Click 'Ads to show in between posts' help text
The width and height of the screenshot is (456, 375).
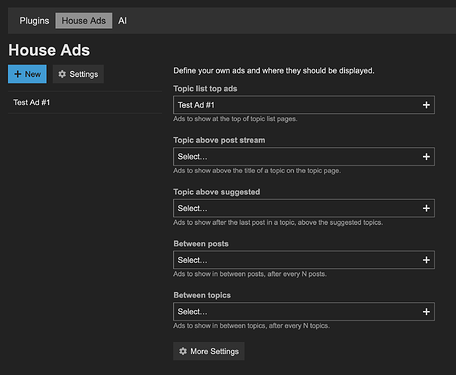coord(250,274)
